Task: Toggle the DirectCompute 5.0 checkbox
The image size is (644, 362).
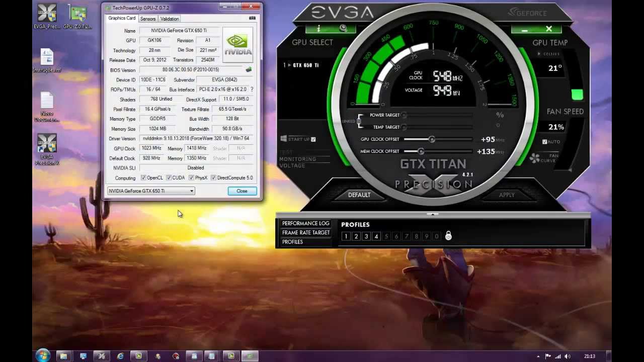Action: coord(214,177)
